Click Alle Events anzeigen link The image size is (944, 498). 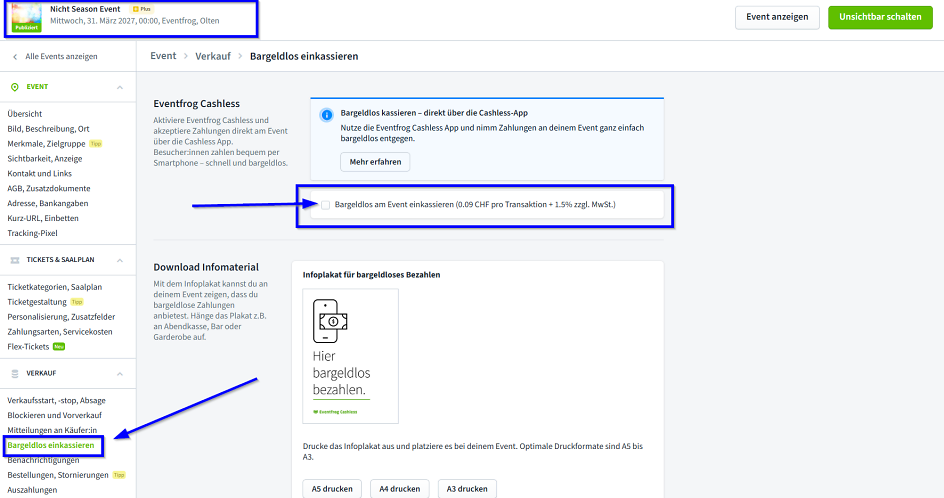click(61, 57)
